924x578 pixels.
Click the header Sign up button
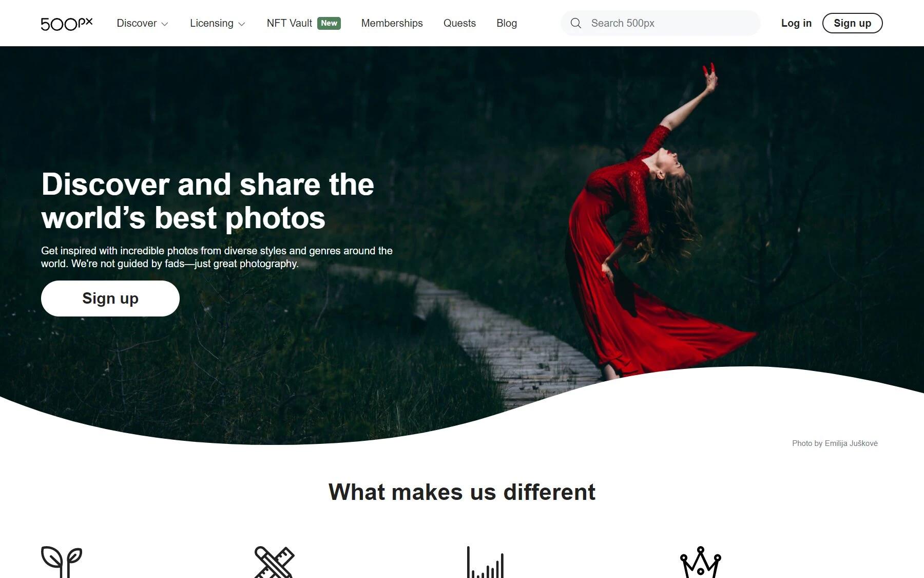pos(852,23)
